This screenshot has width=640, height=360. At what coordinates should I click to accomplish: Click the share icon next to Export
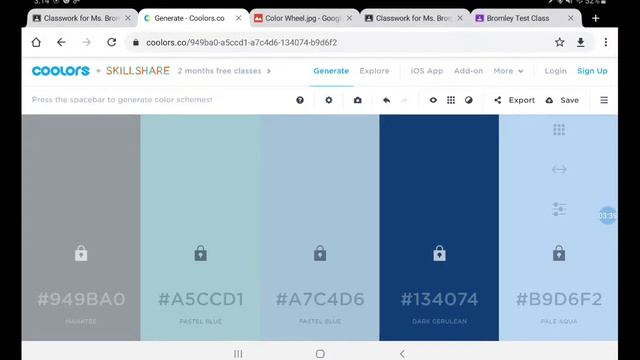(x=498, y=100)
